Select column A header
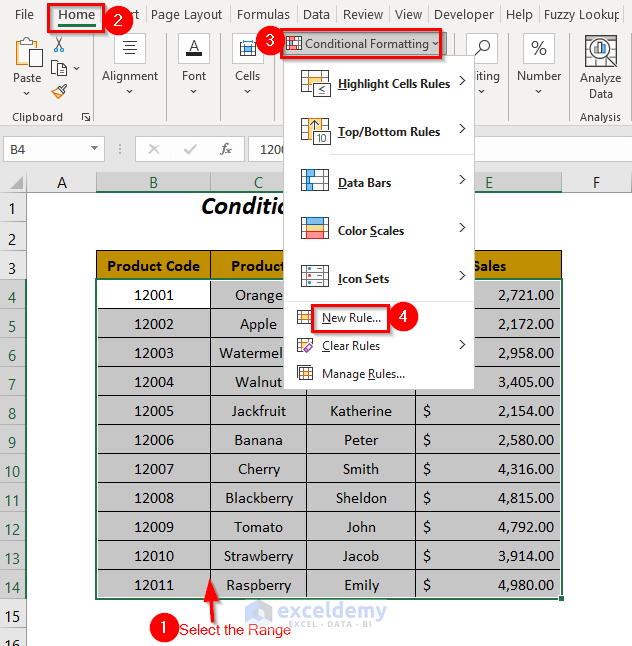The image size is (632, 646). (61, 183)
